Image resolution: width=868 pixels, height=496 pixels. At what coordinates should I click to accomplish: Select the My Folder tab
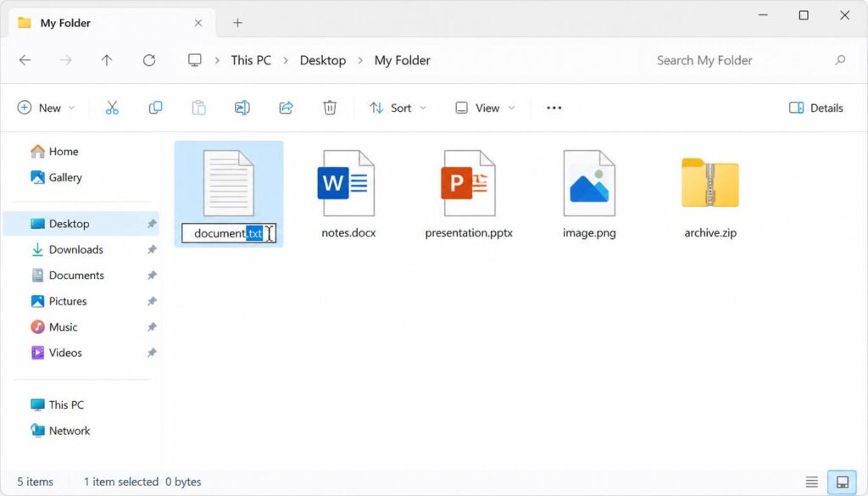click(112, 23)
